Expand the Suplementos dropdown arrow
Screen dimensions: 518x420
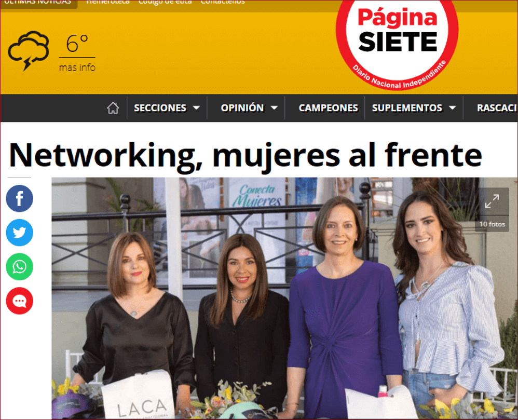click(453, 108)
